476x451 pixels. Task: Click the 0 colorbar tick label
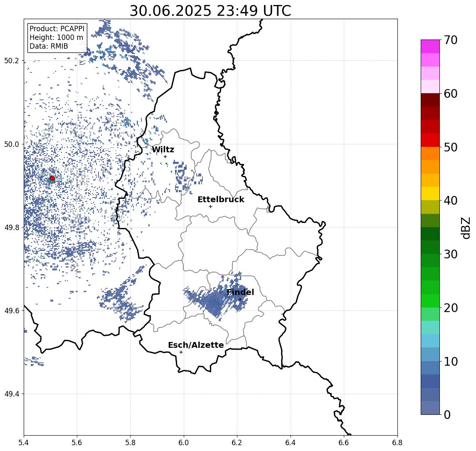pos(447,415)
